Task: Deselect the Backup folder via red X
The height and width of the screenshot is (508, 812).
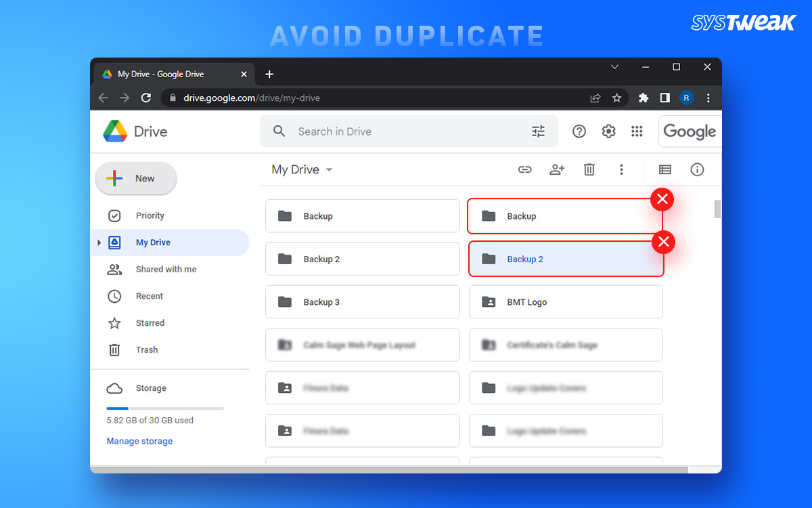Action: coord(662,199)
